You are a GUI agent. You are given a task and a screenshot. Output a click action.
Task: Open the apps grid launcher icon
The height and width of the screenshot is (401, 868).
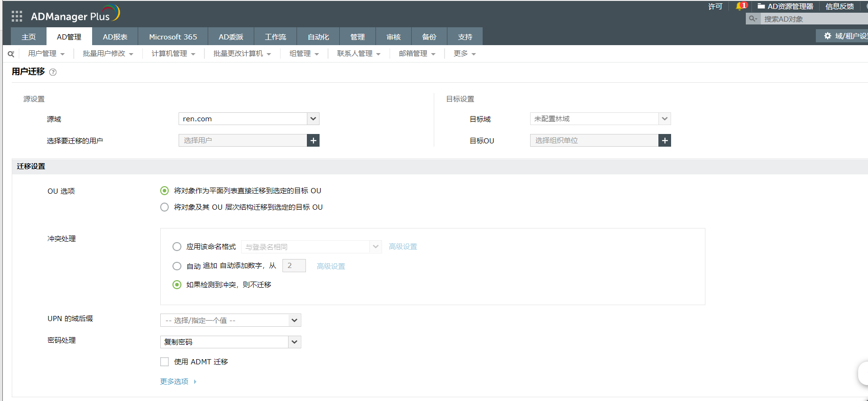pyautogui.click(x=17, y=16)
